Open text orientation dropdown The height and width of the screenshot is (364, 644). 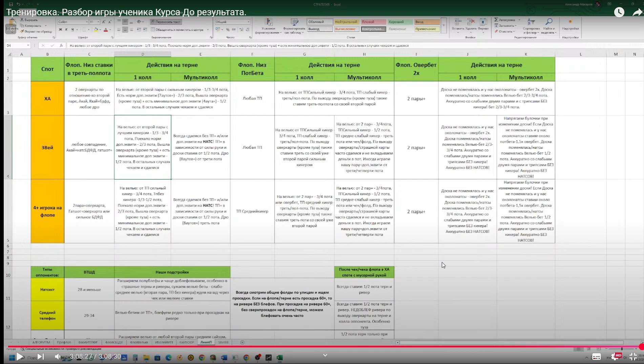pyautogui.click(x=140, y=22)
